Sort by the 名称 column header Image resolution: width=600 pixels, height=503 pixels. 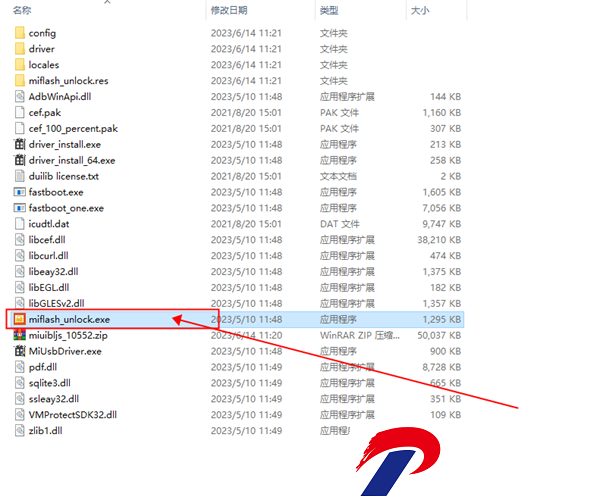pos(22,10)
